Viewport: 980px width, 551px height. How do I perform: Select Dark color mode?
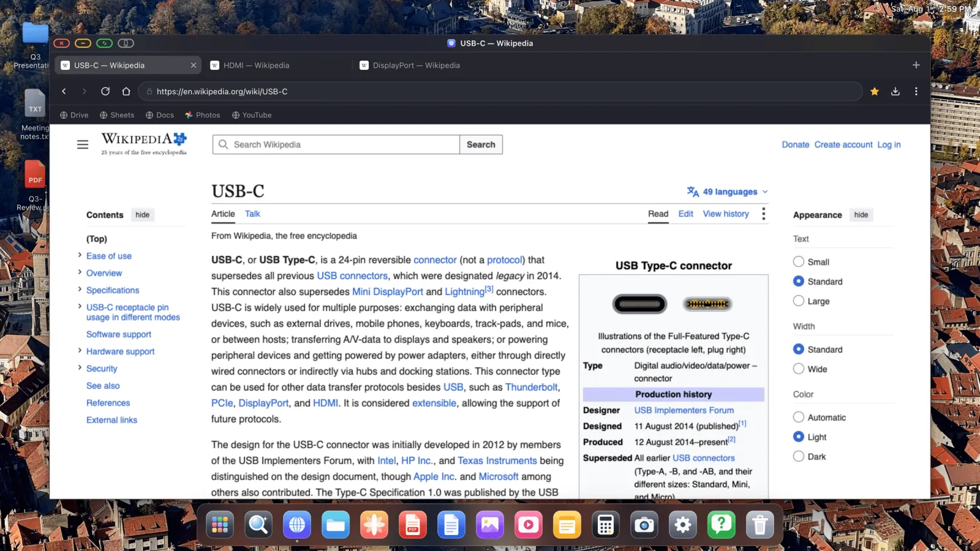(x=799, y=456)
